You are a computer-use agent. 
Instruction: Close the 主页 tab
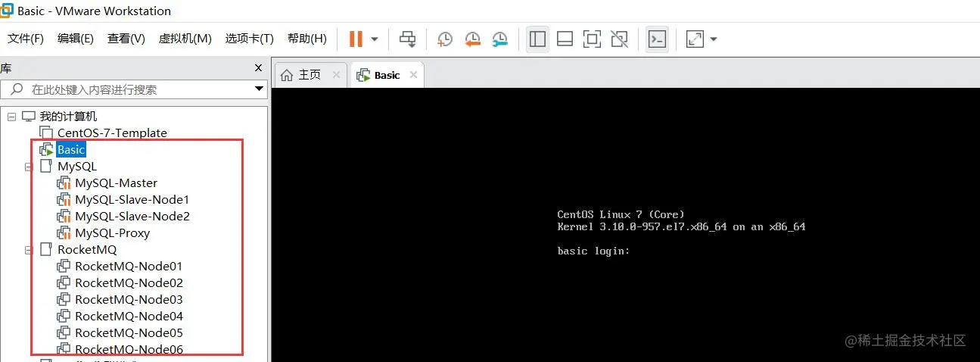coord(337,75)
